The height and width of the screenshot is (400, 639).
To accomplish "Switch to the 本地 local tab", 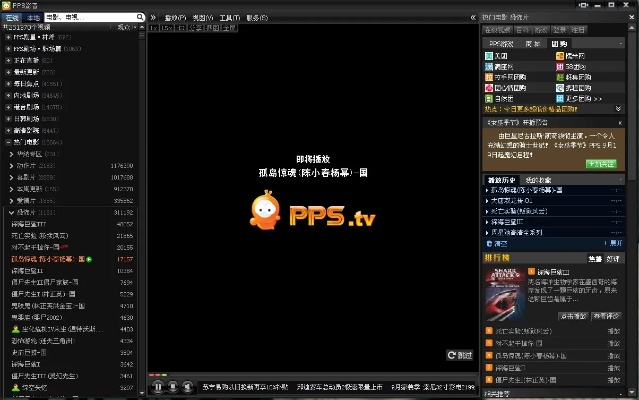I will pos(33,18).
